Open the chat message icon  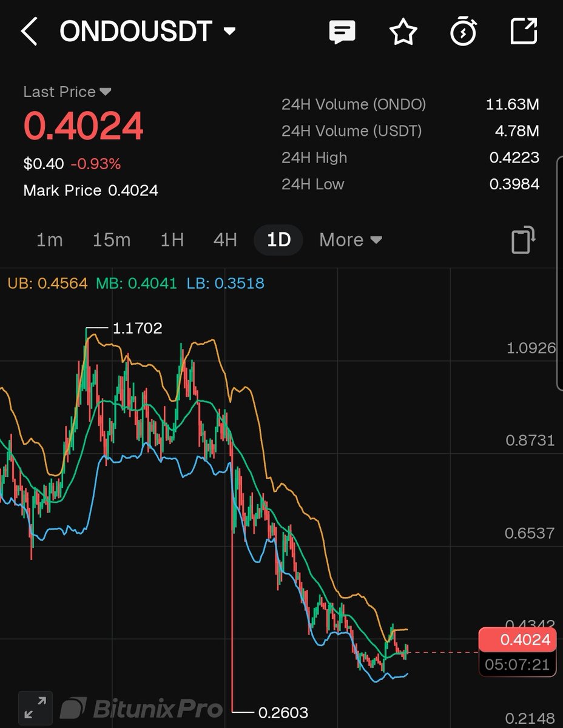pyautogui.click(x=342, y=32)
